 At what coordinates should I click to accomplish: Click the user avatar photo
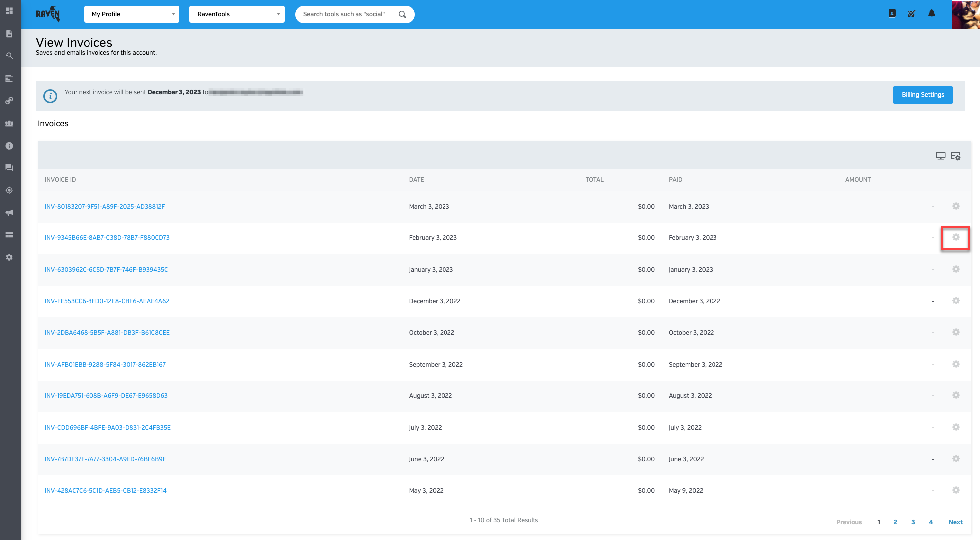pos(966,14)
